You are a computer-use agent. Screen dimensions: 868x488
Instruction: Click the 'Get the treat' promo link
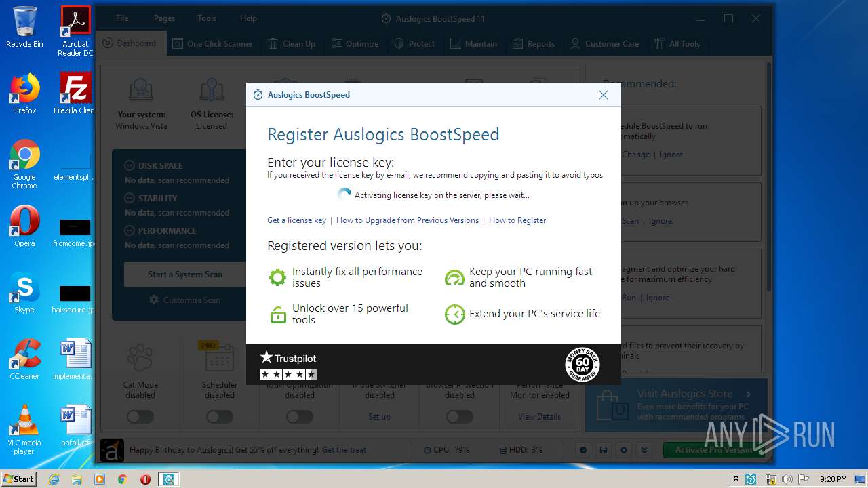click(344, 450)
